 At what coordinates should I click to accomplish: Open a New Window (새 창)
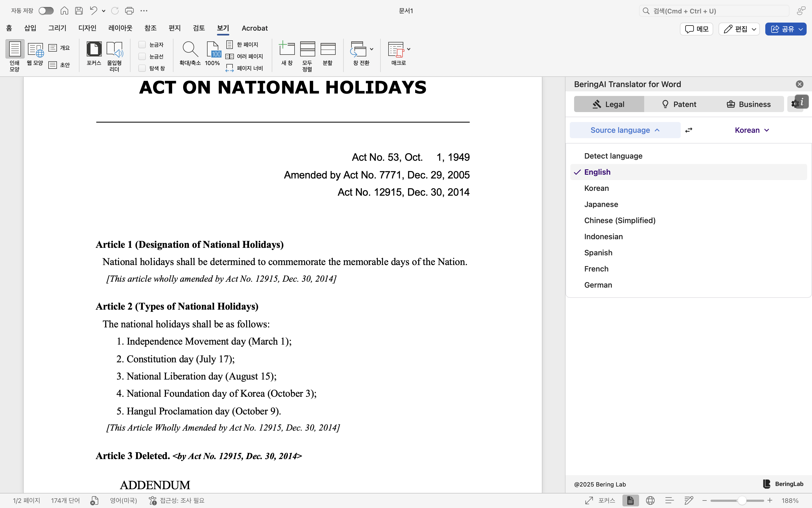pos(287,54)
